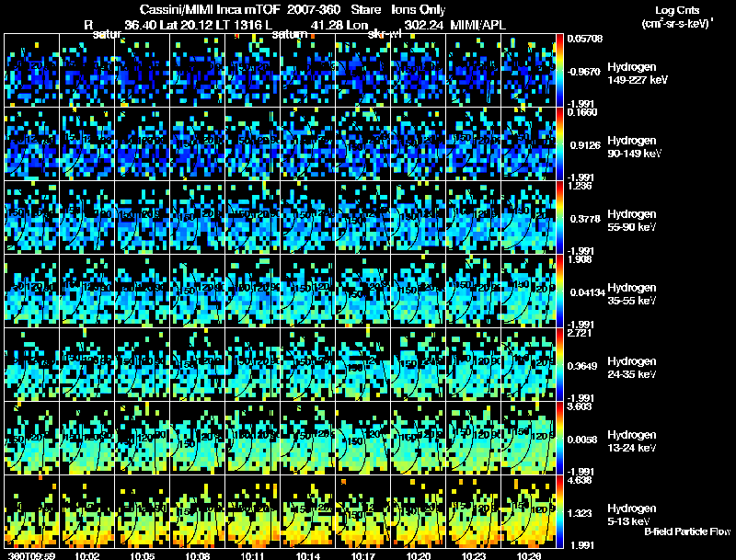Click the '10:20' time label
The height and width of the screenshot is (560, 736).
point(419,555)
